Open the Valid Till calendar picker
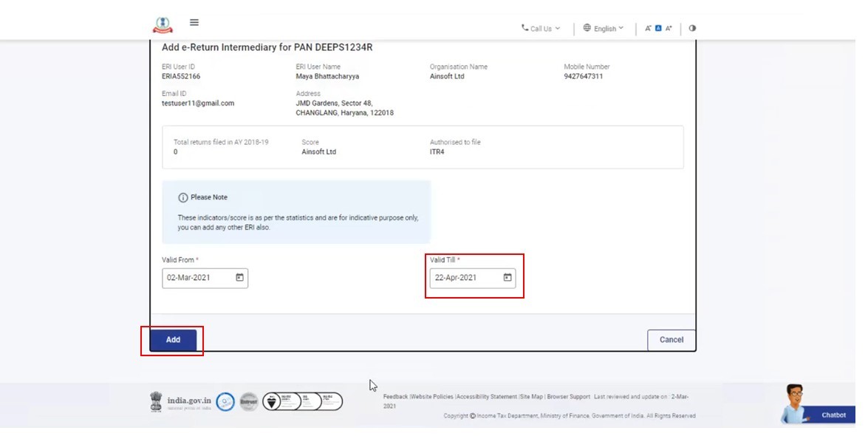 coord(508,278)
